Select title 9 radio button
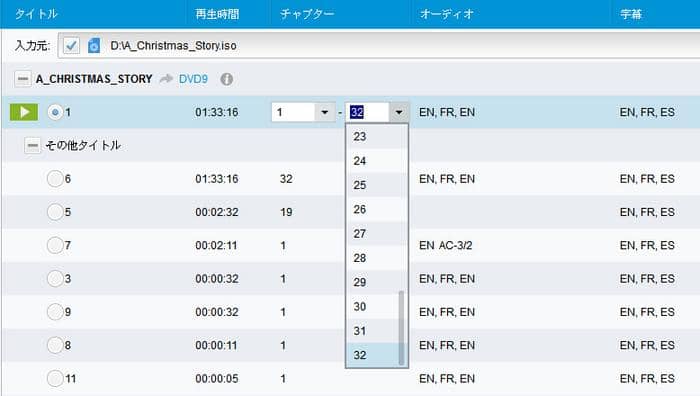700x396 pixels. pos(55,312)
